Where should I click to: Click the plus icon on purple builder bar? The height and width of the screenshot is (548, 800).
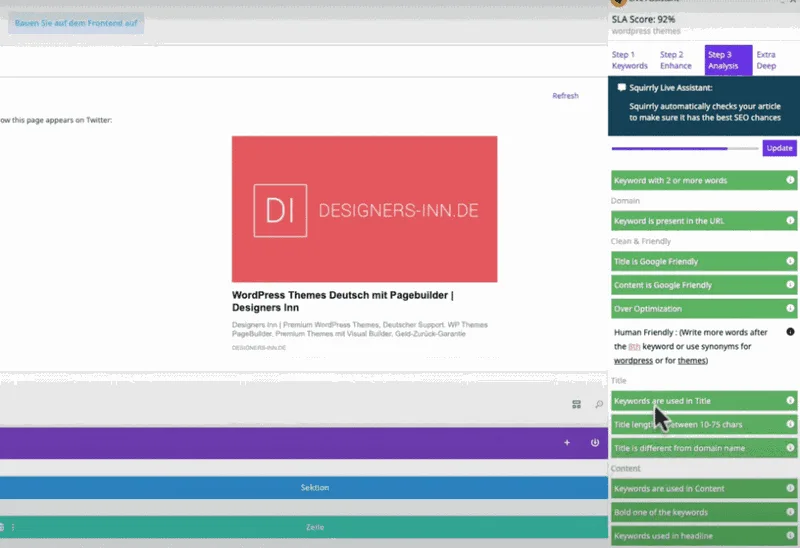[x=567, y=443]
